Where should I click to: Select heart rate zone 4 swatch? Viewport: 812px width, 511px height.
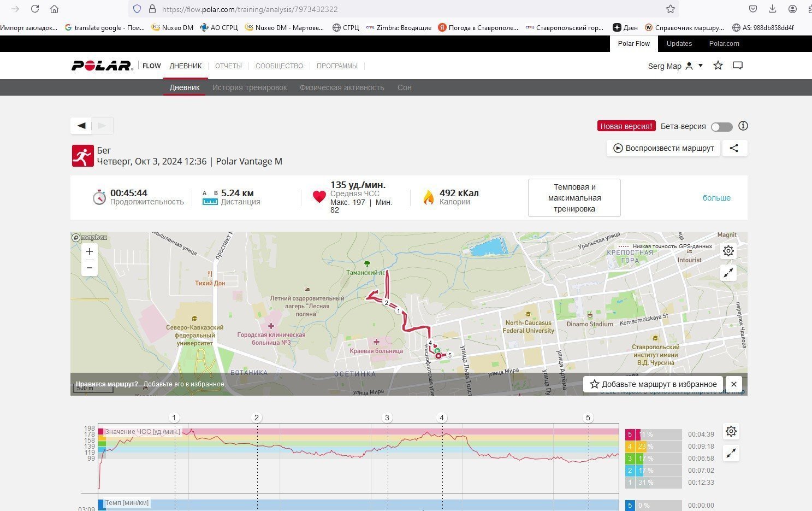(630, 447)
